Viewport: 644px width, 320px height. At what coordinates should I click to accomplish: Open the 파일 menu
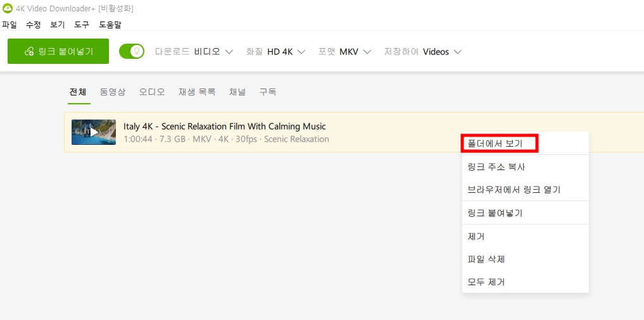[9, 25]
